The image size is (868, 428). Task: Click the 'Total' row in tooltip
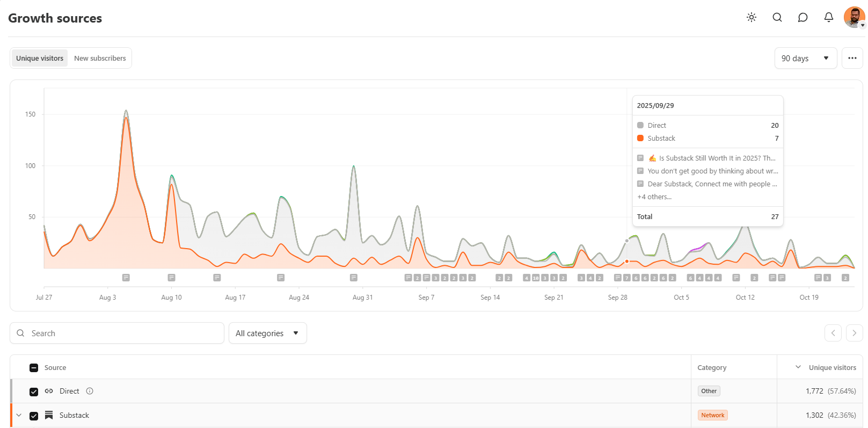coord(708,216)
